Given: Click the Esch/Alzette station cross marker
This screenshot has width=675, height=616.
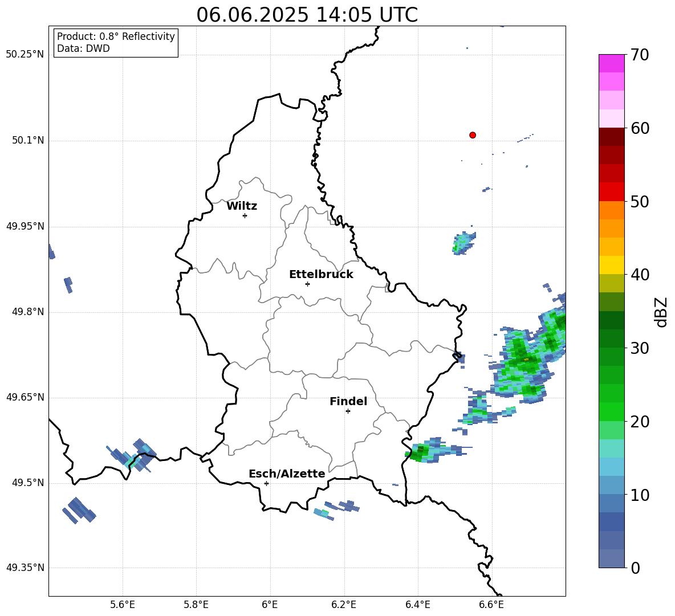Looking at the screenshot, I should click(x=266, y=483).
